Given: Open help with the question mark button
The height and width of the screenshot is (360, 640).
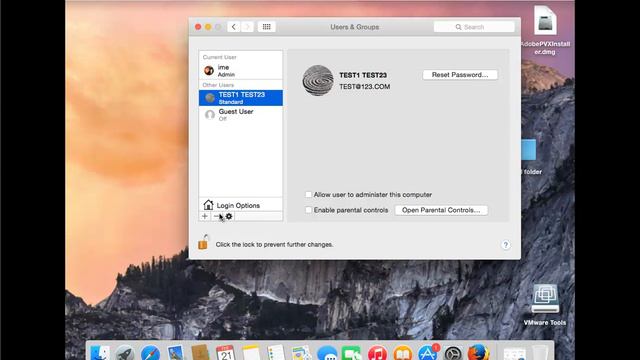Looking at the screenshot, I should coord(505,245).
